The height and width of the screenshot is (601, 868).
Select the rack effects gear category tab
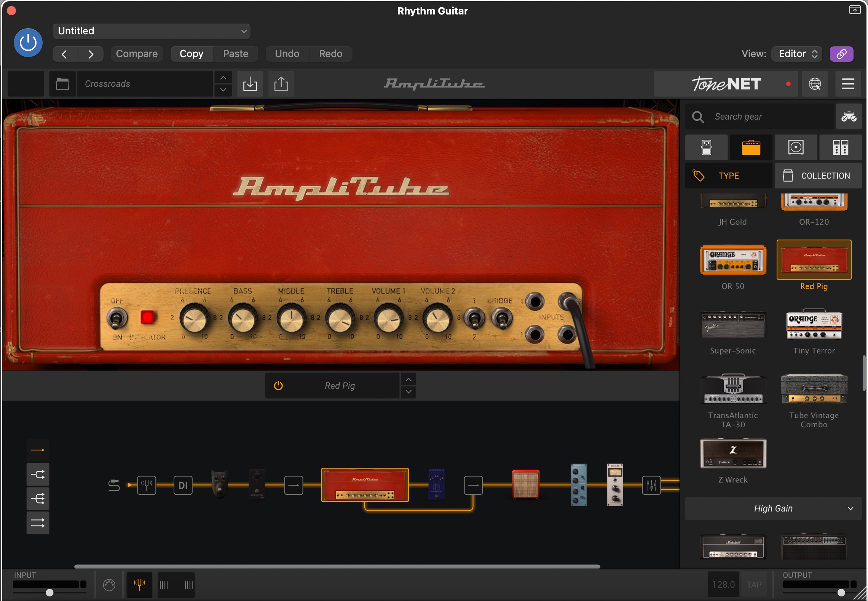click(840, 147)
